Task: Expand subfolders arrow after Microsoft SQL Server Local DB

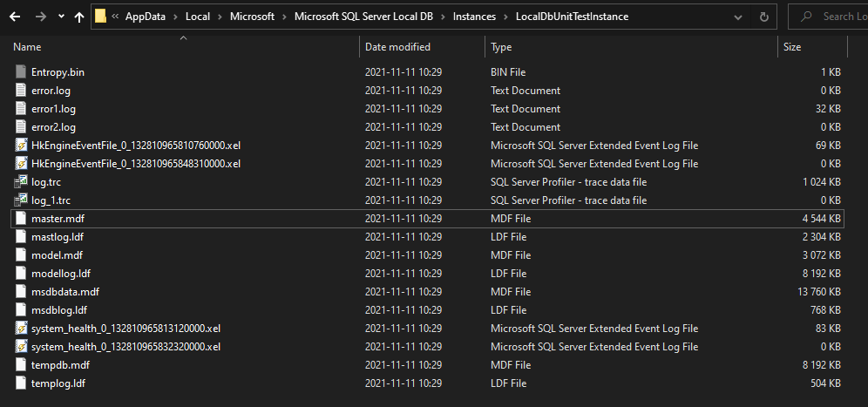Action: (443, 17)
